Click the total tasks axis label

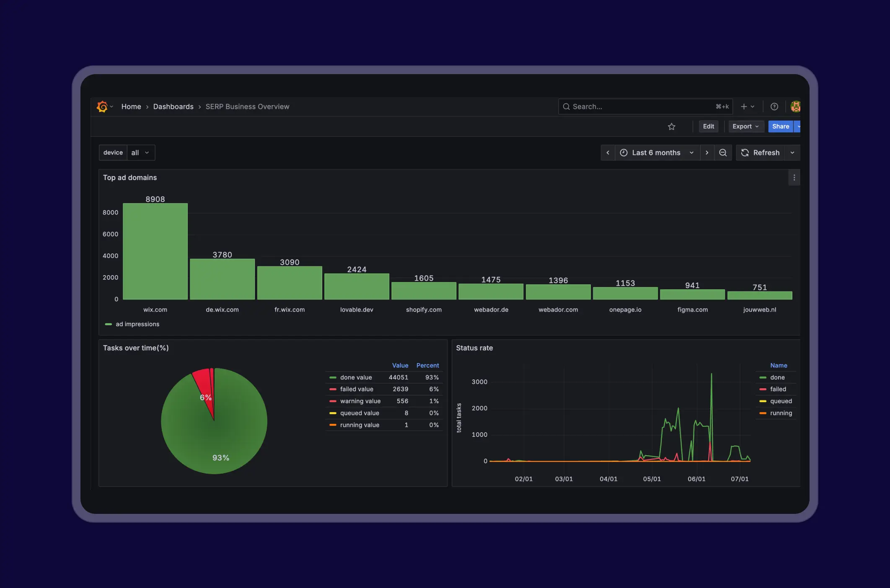(x=459, y=418)
